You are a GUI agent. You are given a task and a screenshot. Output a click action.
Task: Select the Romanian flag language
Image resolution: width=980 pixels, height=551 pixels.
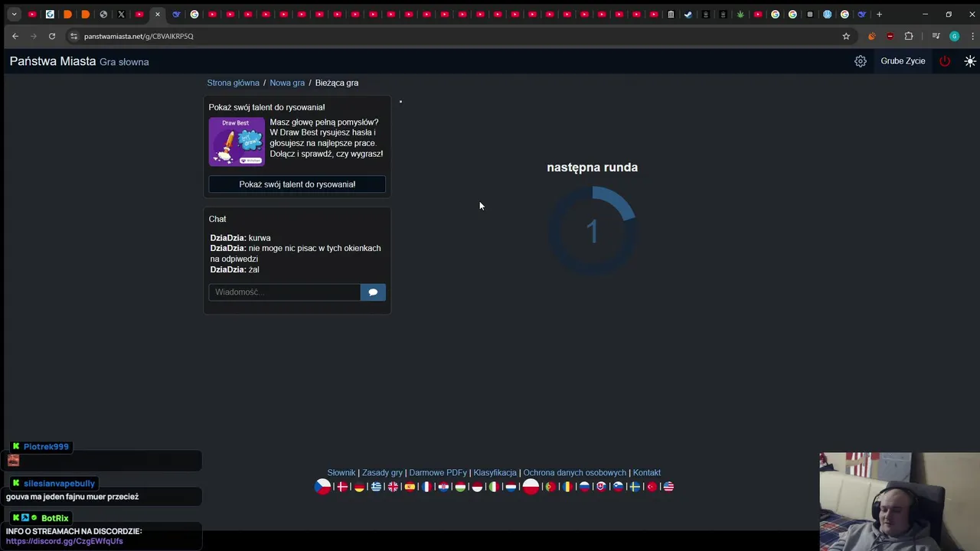coord(567,487)
